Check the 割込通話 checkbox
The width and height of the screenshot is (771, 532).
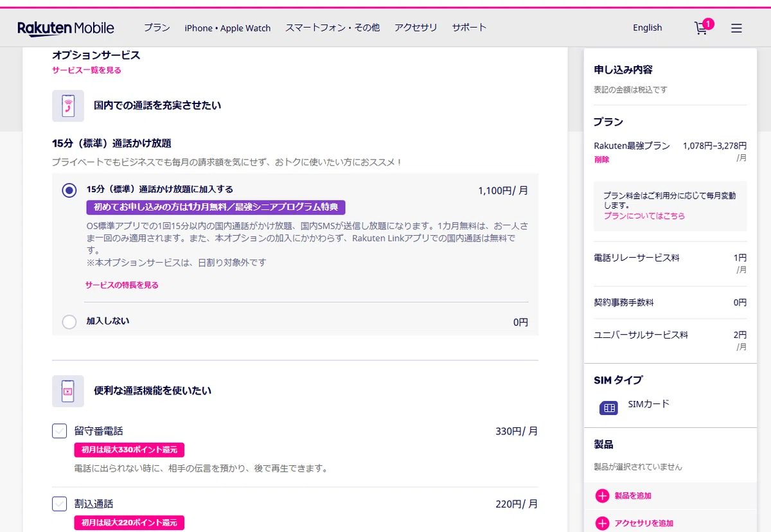click(60, 504)
